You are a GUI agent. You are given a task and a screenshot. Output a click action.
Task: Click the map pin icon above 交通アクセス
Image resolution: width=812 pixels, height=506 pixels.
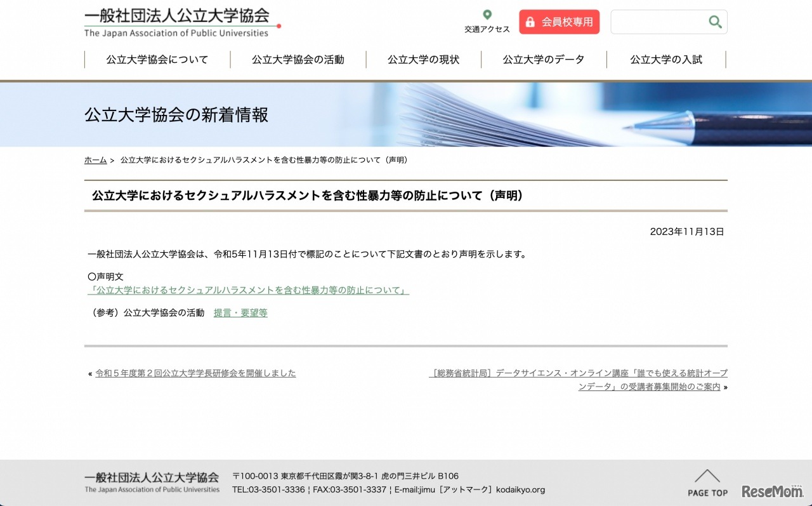click(487, 14)
